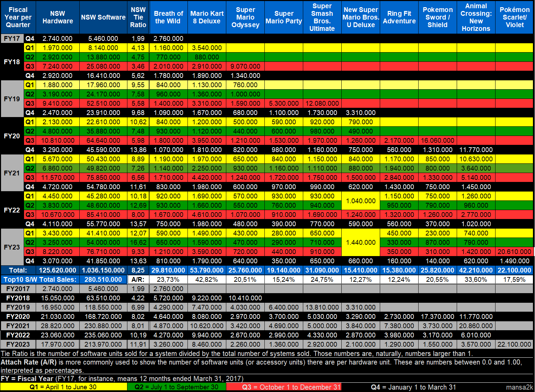Click FY2022 software value 235.060.000
Screen dimensions: 535x392
click(x=103, y=335)
